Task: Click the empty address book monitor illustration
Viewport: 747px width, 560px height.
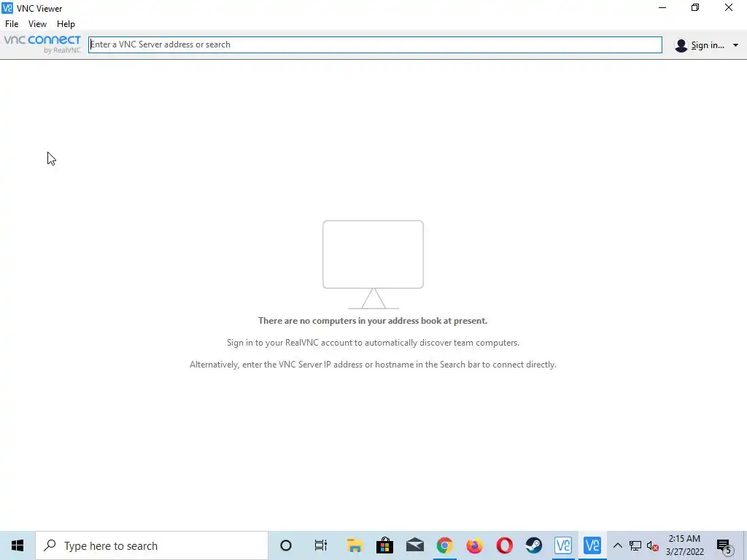Action: click(373, 264)
